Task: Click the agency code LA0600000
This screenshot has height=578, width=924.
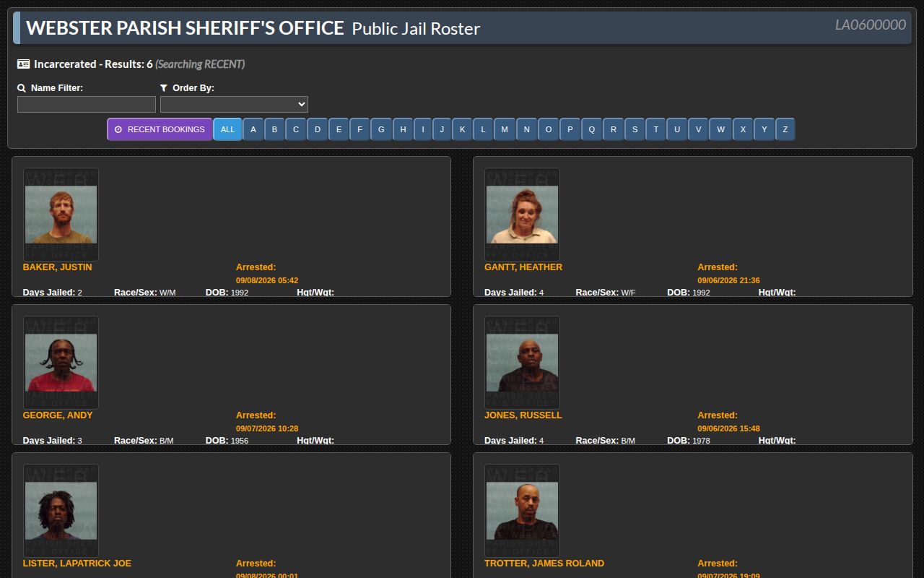Action: [x=871, y=25]
